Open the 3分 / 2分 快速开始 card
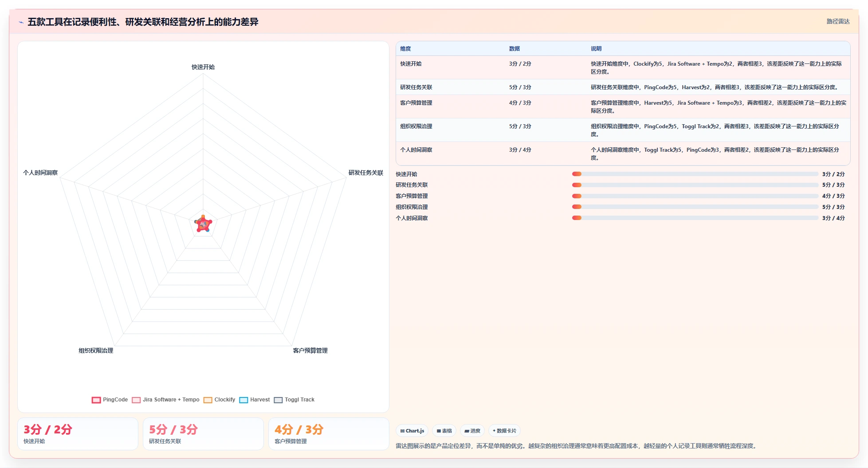The image size is (868, 468). [78, 434]
